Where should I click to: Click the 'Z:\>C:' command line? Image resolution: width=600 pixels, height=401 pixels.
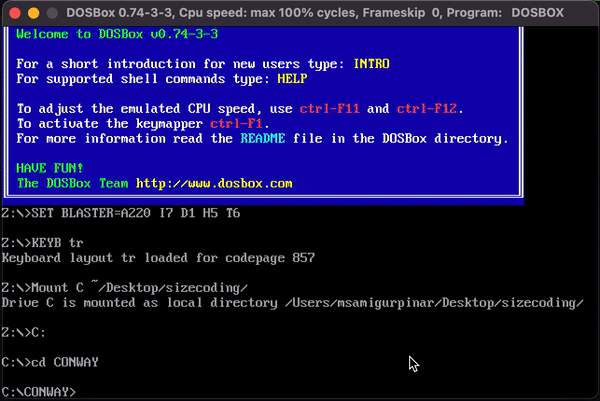[24, 333]
